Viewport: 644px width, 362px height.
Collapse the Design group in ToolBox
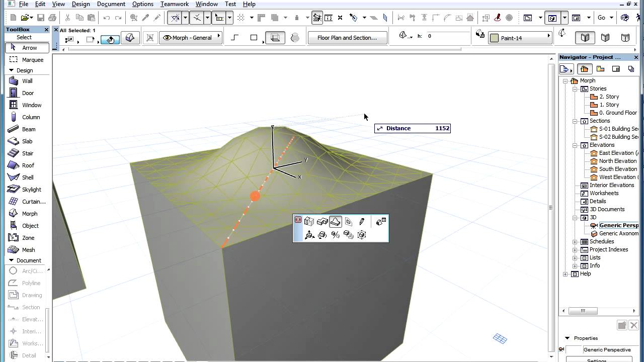(11, 70)
